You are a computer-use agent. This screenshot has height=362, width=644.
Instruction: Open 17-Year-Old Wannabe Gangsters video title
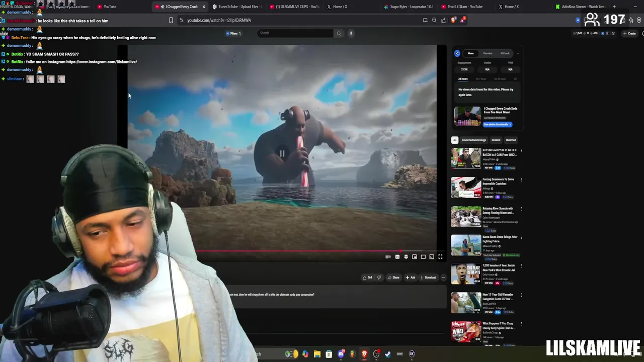[x=498, y=297]
